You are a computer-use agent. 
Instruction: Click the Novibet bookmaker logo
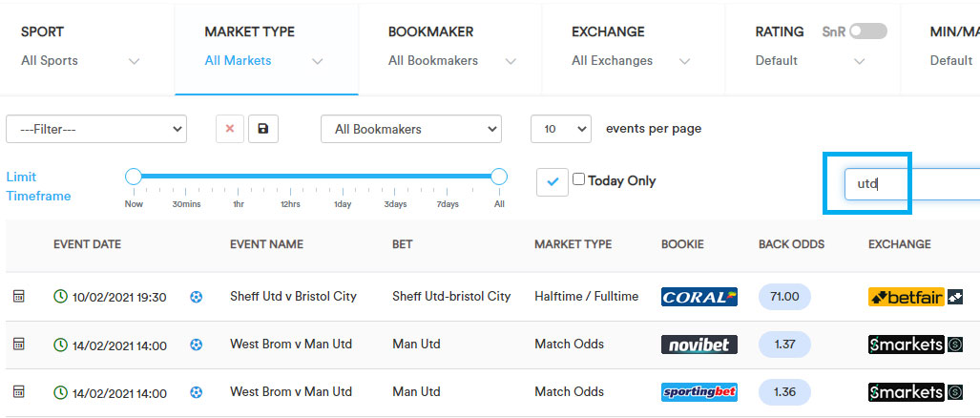(699, 345)
